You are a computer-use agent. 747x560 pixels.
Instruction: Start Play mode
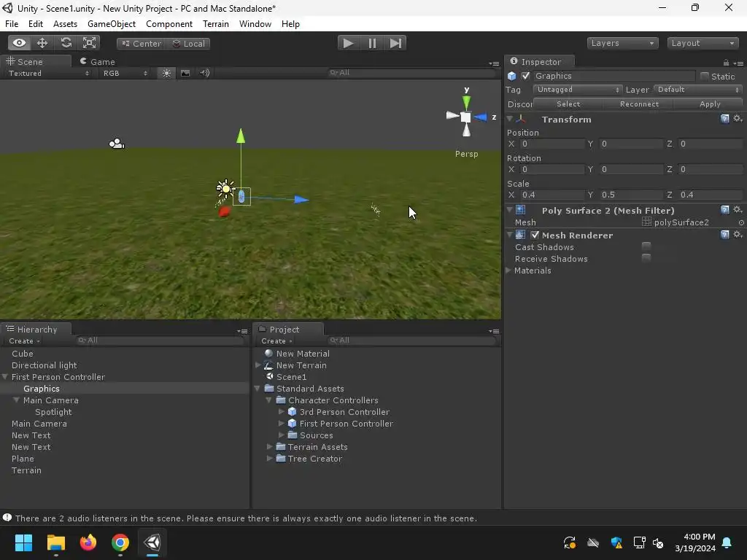[x=348, y=43]
